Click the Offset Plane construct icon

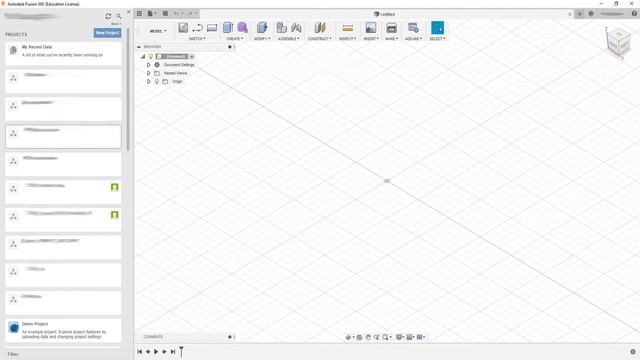point(320,27)
